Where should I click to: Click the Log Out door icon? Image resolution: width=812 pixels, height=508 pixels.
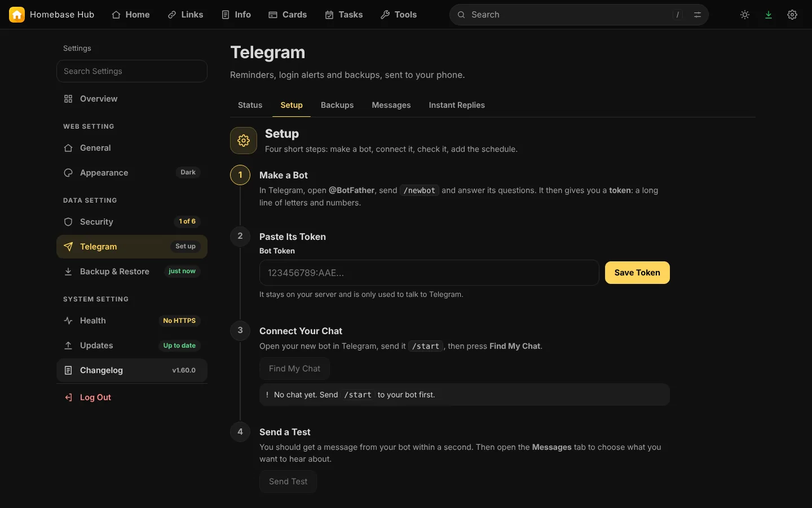point(68,397)
